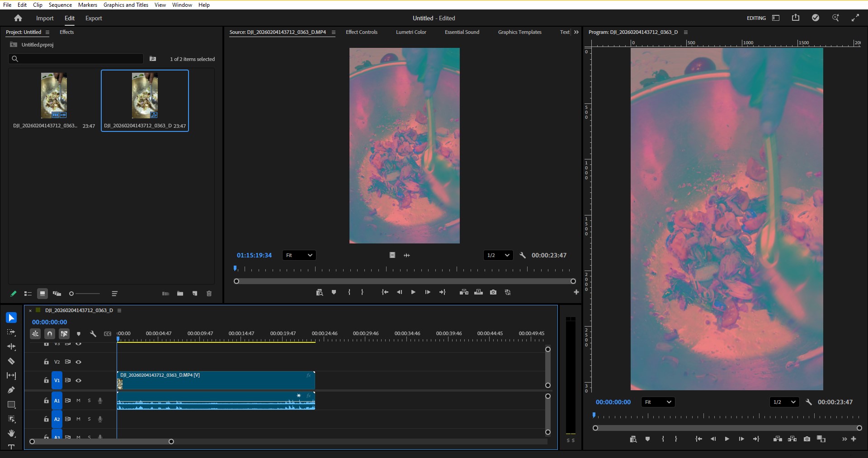Image resolution: width=868 pixels, height=458 pixels.
Task: Open Source monitor Fit zoom dropdown
Action: (x=299, y=255)
